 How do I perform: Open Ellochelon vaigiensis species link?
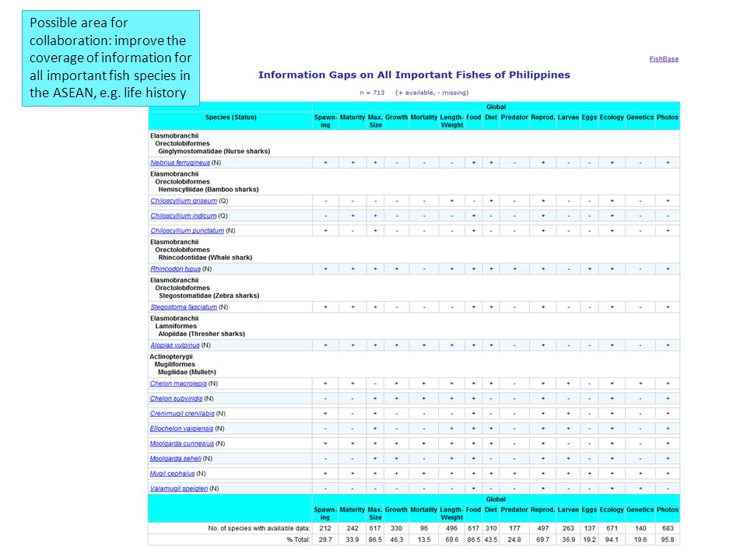[x=181, y=429]
